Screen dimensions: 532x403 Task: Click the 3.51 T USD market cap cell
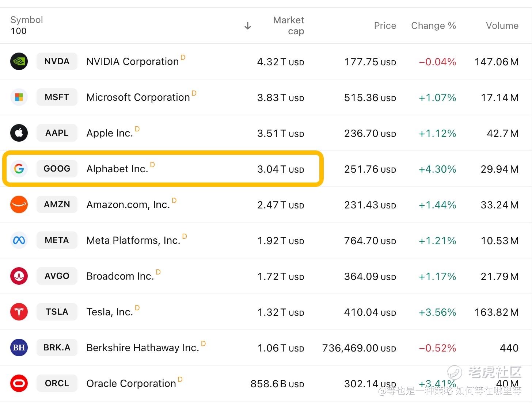tap(281, 134)
